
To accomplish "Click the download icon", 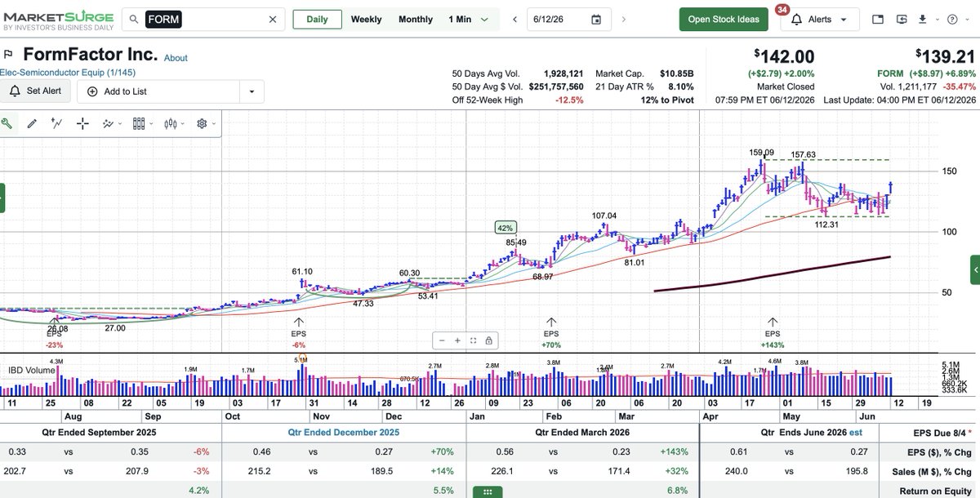I will tap(922, 19).
